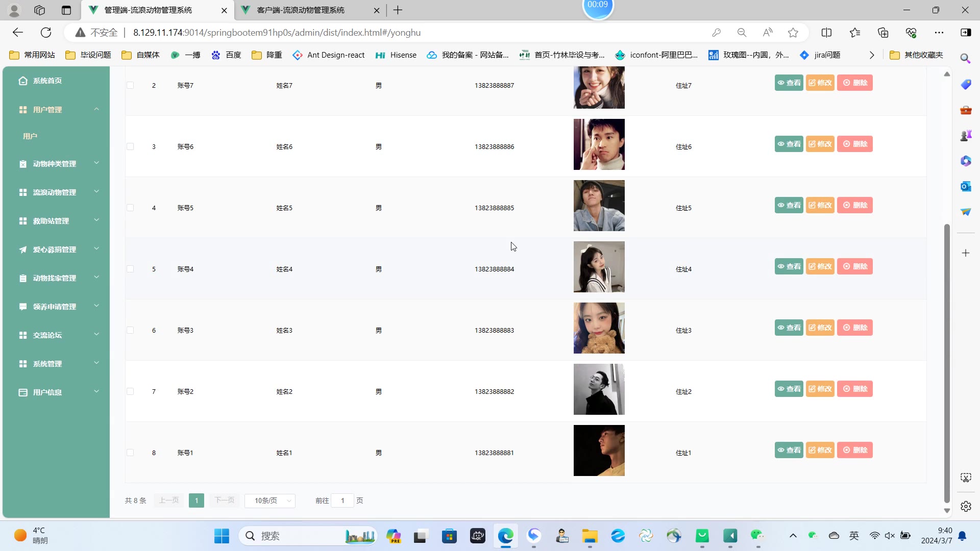Click the 用户信息 sidebar icon
Image resolution: width=980 pixels, height=551 pixels.
tap(23, 392)
